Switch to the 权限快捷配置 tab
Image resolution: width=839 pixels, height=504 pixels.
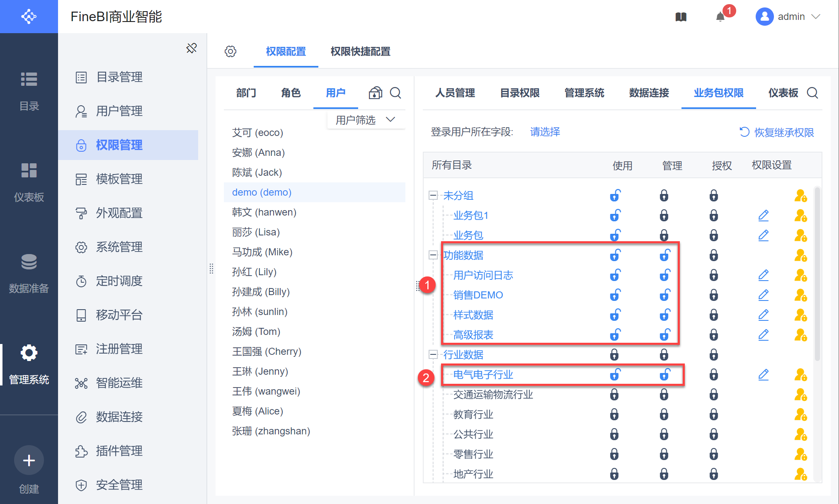coord(360,51)
